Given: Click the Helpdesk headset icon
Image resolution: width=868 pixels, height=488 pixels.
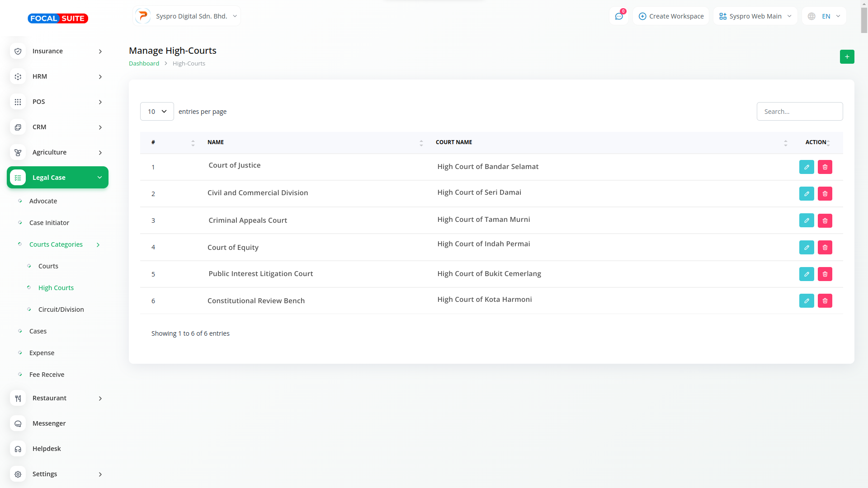Looking at the screenshot, I should [18, 449].
